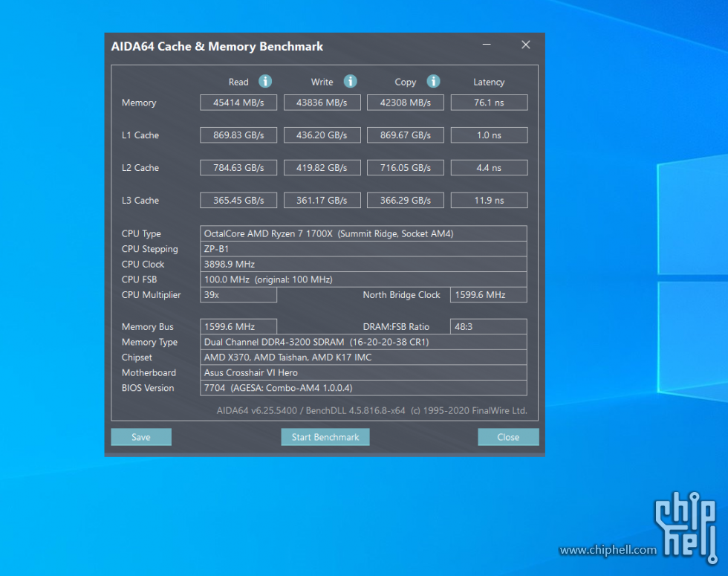The width and height of the screenshot is (728, 576).
Task: Click the BIOS Version field 7704
Action: tap(363, 388)
